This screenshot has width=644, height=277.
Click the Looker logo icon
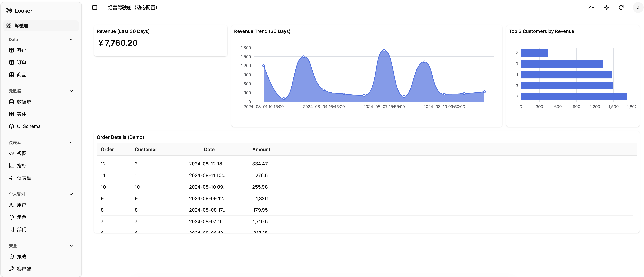pyautogui.click(x=9, y=11)
